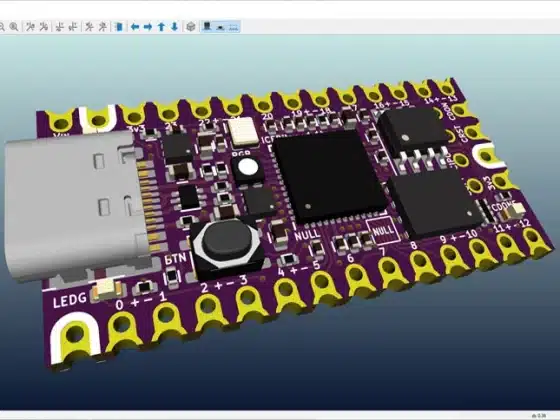Click the magnifier zoom icon in toolbar
The width and height of the screenshot is (560, 420).
click(x=14, y=27)
